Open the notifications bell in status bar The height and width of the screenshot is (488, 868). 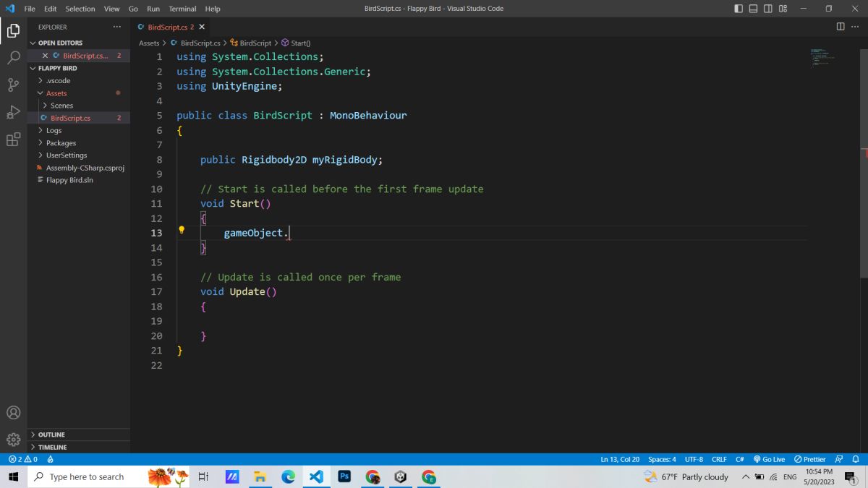(x=856, y=459)
